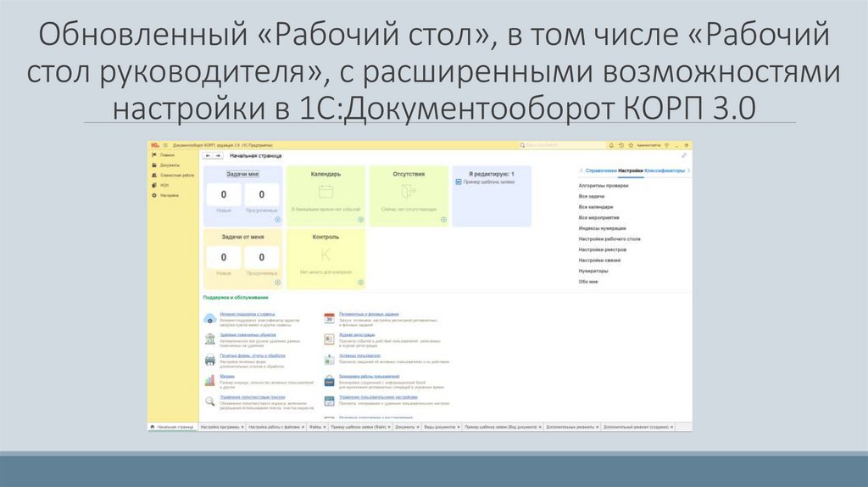Click the calendar icon in Календарь widget
The height and width of the screenshot is (487, 868).
coord(326,192)
